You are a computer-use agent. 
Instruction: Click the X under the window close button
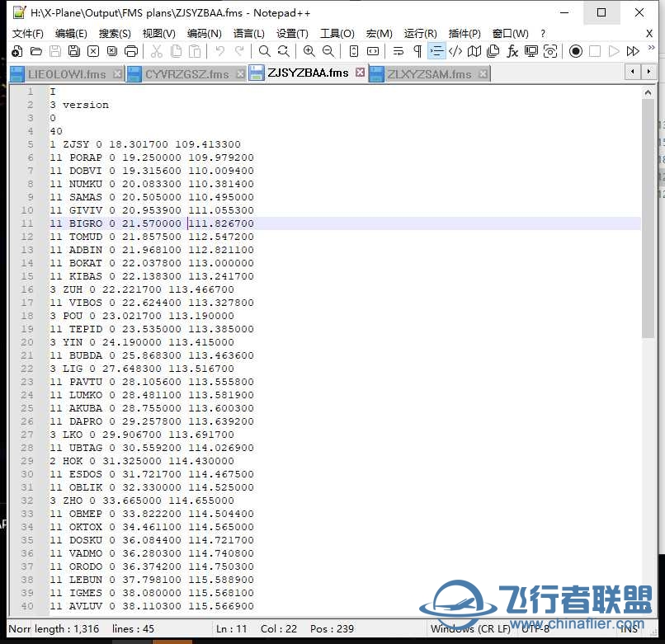tap(648, 34)
